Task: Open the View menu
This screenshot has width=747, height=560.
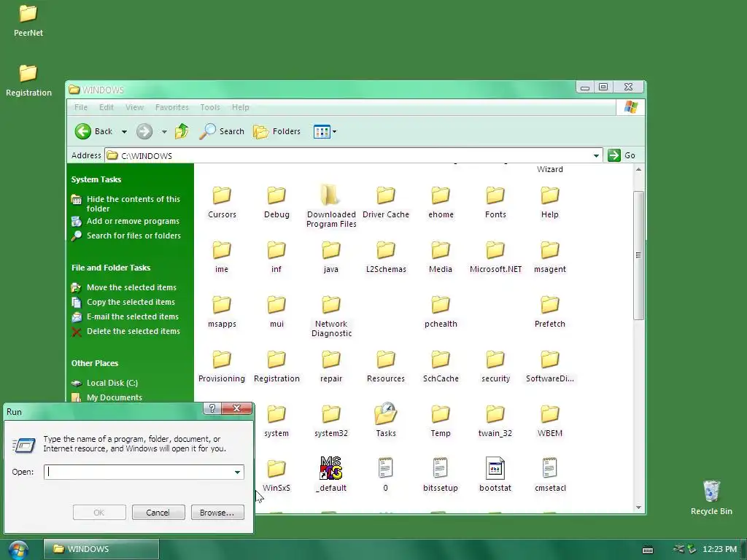Action: pyautogui.click(x=134, y=107)
